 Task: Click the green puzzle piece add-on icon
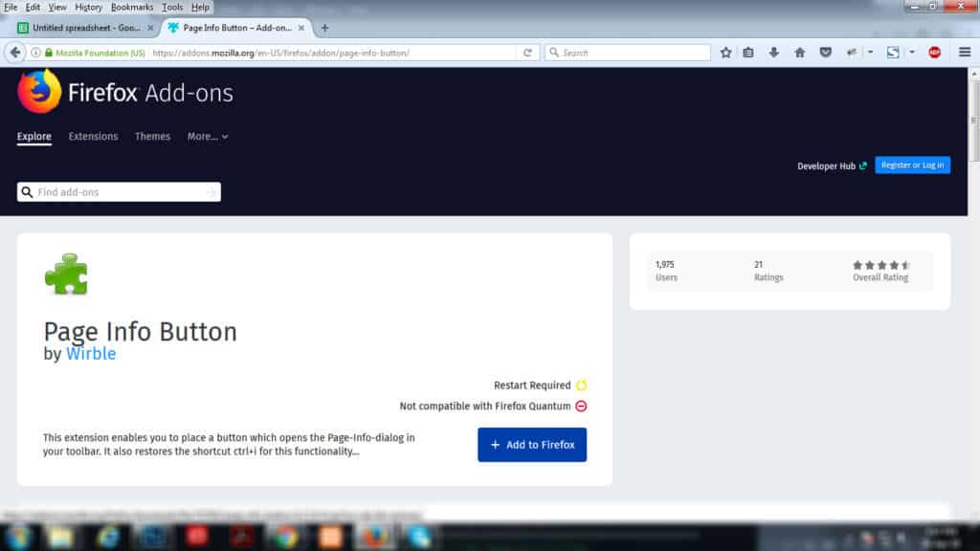66,274
